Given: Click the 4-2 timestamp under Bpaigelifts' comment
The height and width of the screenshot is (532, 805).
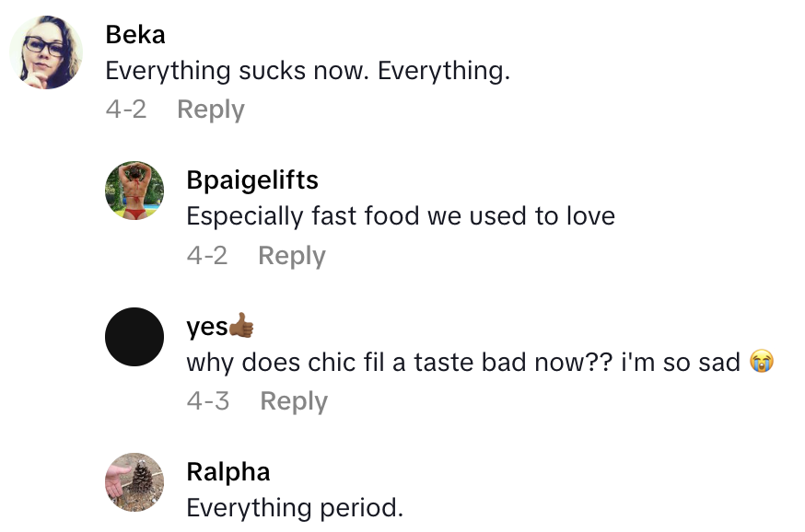Looking at the screenshot, I should pyautogui.click(x=207, y=255).
